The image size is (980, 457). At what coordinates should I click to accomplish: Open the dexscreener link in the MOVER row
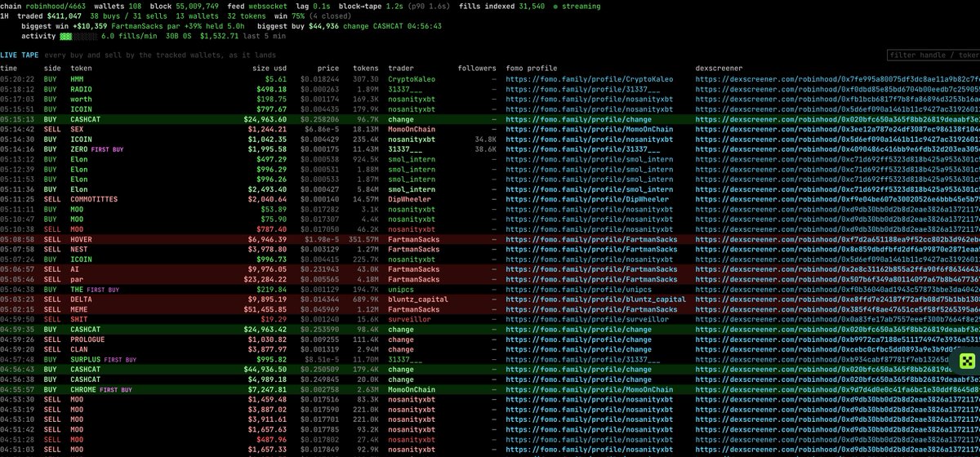[x=837, y=239]
